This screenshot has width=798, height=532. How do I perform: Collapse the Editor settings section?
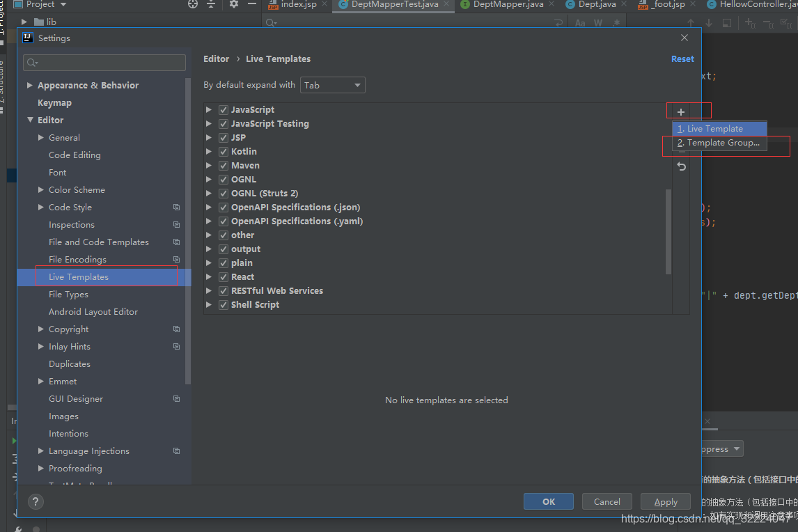[x=30, y=120]
